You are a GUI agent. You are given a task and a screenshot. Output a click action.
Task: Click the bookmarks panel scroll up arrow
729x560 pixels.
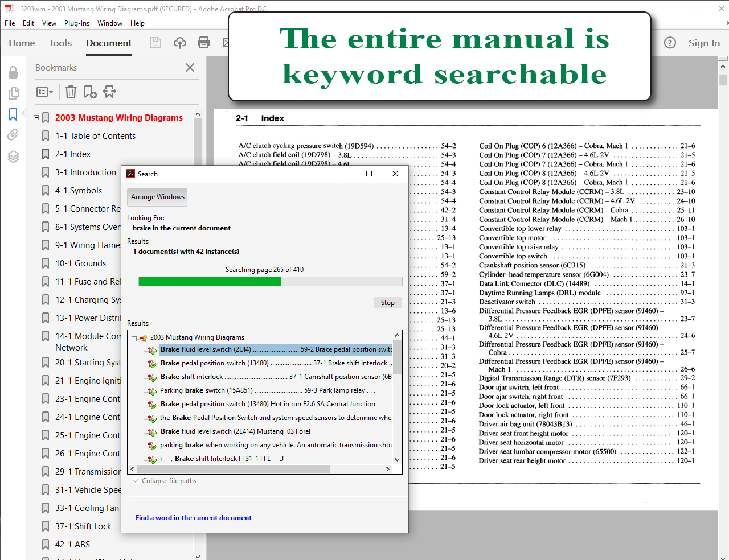198,114
